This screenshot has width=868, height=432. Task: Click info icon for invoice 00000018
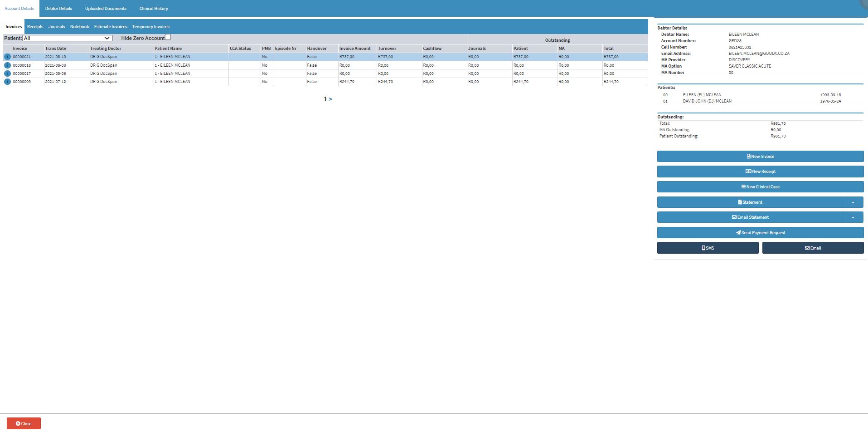click(x=7, y=65)
